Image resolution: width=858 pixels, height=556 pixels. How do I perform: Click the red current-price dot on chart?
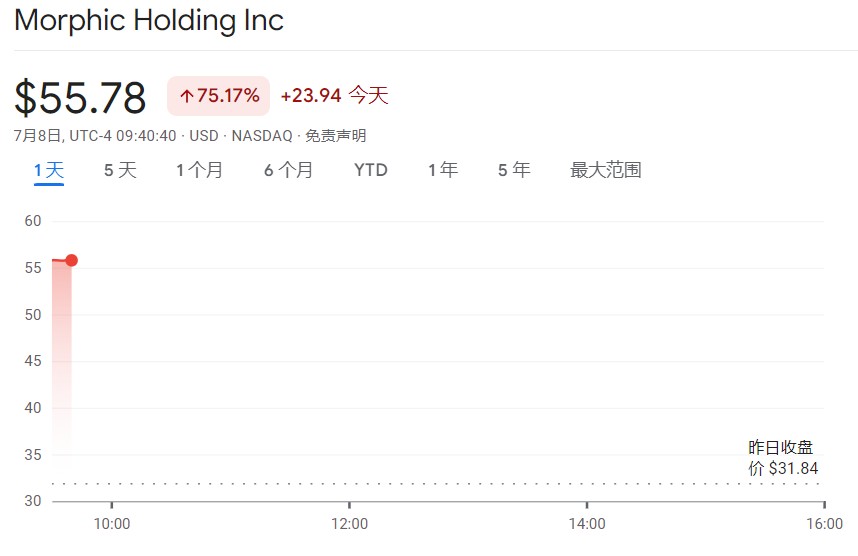[x=71, y=260]
